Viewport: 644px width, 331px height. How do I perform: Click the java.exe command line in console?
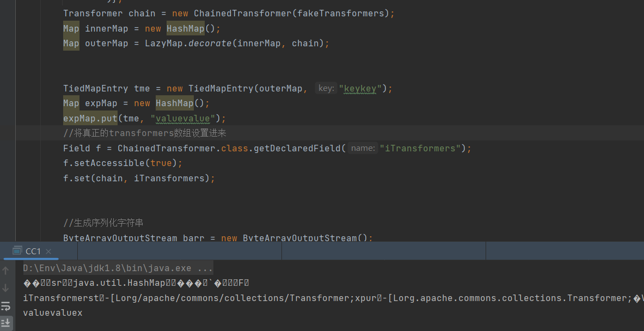point(118,268)
